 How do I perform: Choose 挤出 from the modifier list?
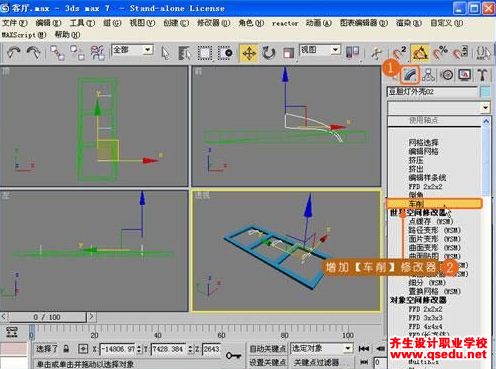click(416, 169)
